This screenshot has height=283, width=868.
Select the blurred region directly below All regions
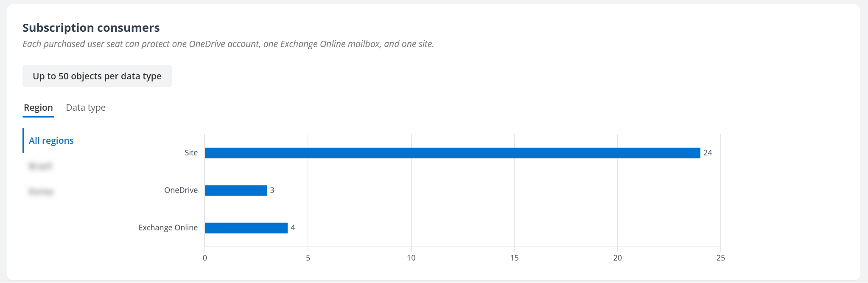(x=40, y=166)
